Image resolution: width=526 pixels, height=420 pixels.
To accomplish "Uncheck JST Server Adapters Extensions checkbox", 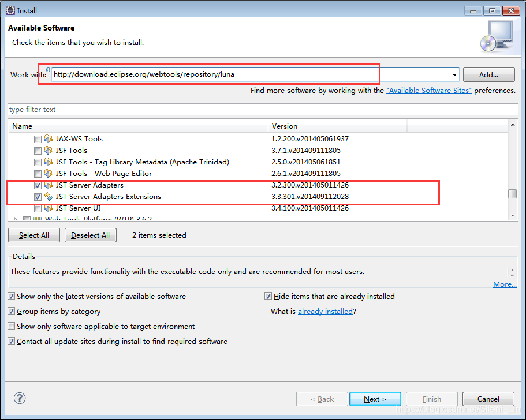I will 38,197.
